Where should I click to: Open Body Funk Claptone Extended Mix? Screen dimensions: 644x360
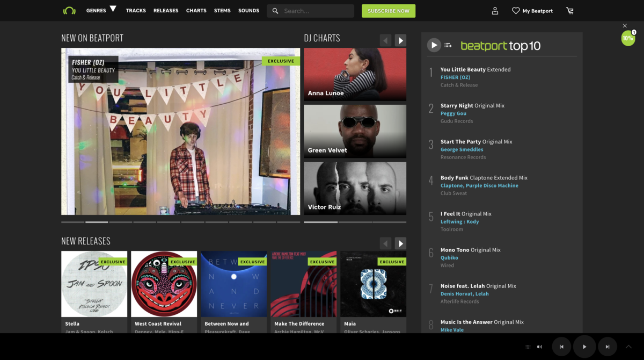click(484, 177)
